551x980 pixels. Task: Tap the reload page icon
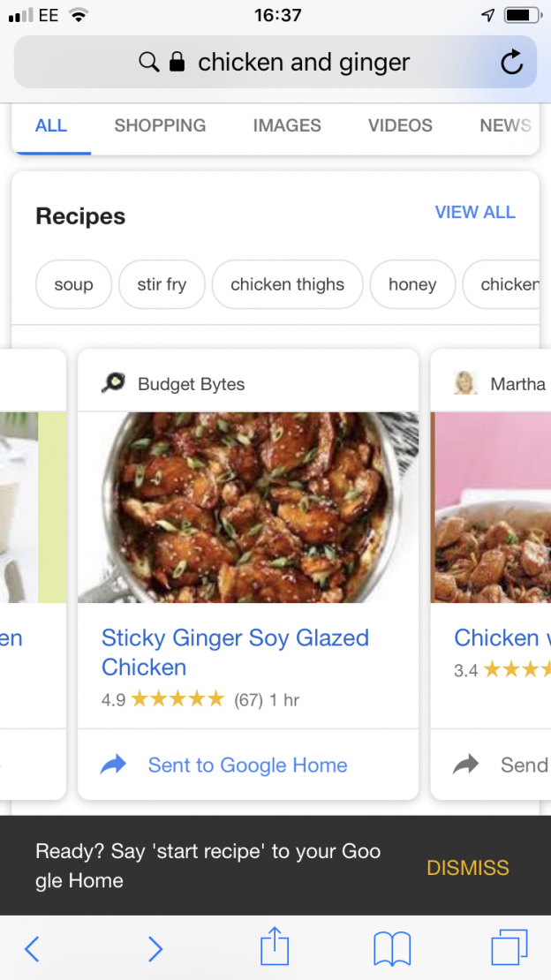(x=511, y=62)
